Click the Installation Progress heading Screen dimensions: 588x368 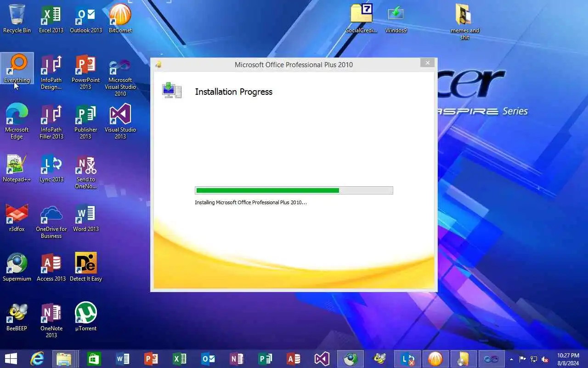point(234,92)
